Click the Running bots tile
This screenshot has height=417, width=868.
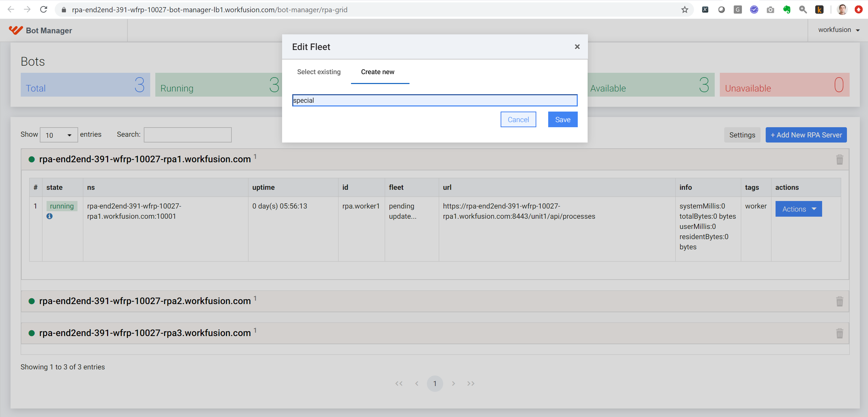219,85
